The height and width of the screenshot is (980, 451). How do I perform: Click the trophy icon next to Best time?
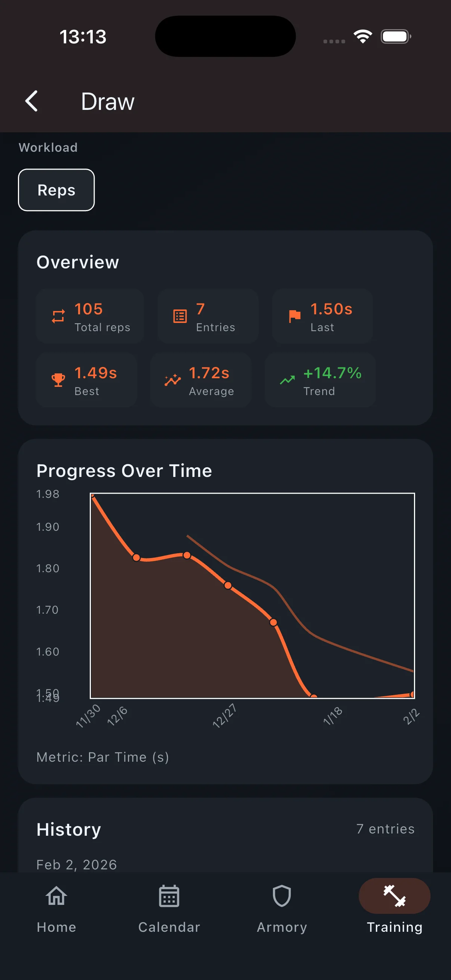[x=58, y=379]
